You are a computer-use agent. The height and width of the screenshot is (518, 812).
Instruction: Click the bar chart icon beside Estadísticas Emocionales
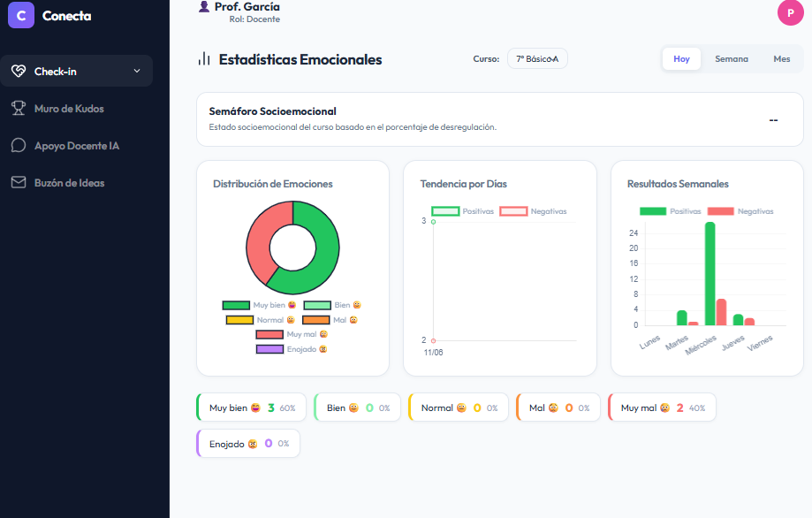pos(204,59)
